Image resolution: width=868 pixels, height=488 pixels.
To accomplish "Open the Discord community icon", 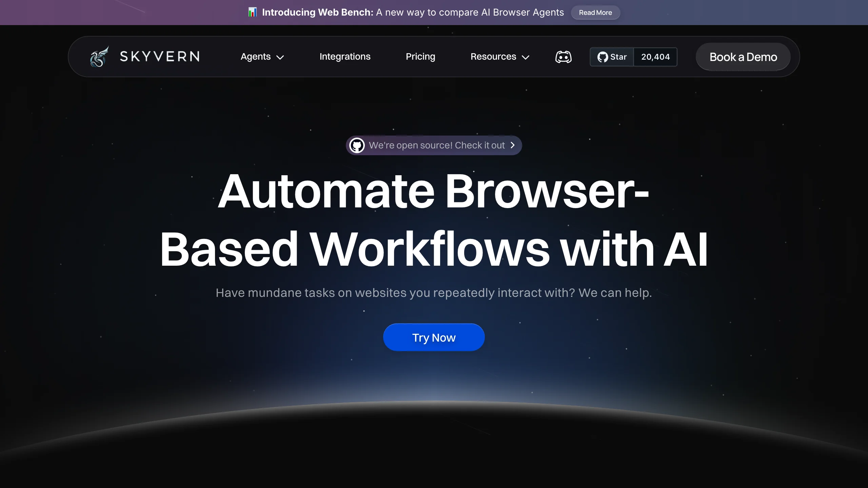I will pos(563,57).
